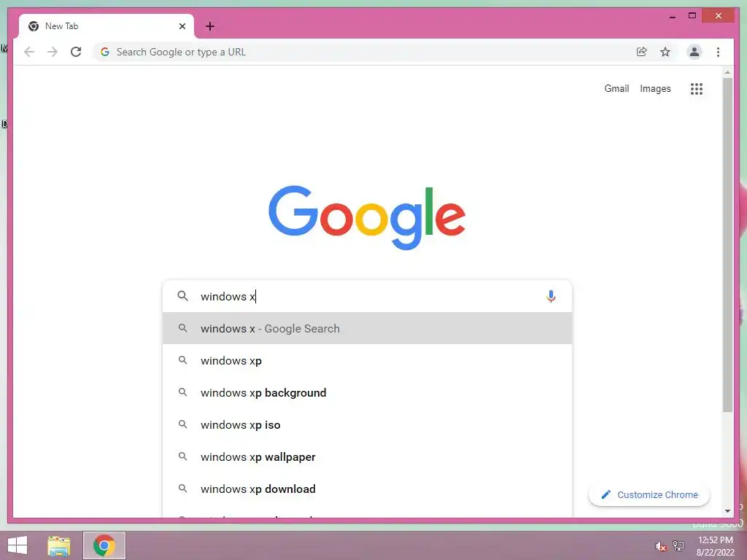Reload the page with the refresh icon

click(76, 52)
